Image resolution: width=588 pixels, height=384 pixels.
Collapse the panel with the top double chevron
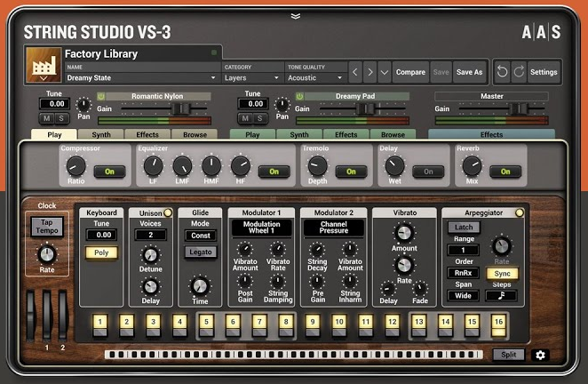pyautogui.click(x=296, y=16)
